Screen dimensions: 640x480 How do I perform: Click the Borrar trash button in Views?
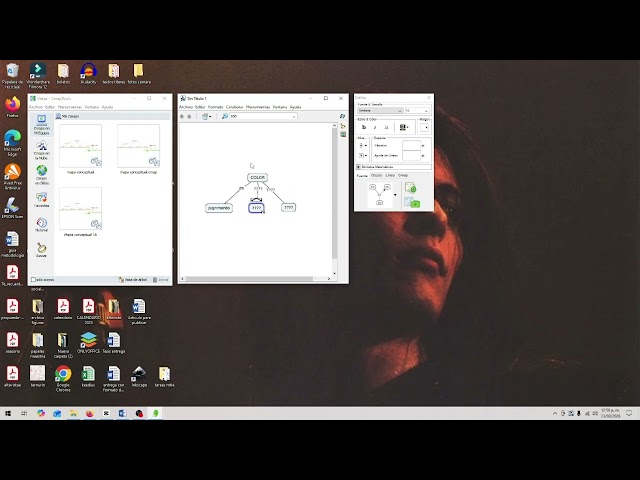160,280
